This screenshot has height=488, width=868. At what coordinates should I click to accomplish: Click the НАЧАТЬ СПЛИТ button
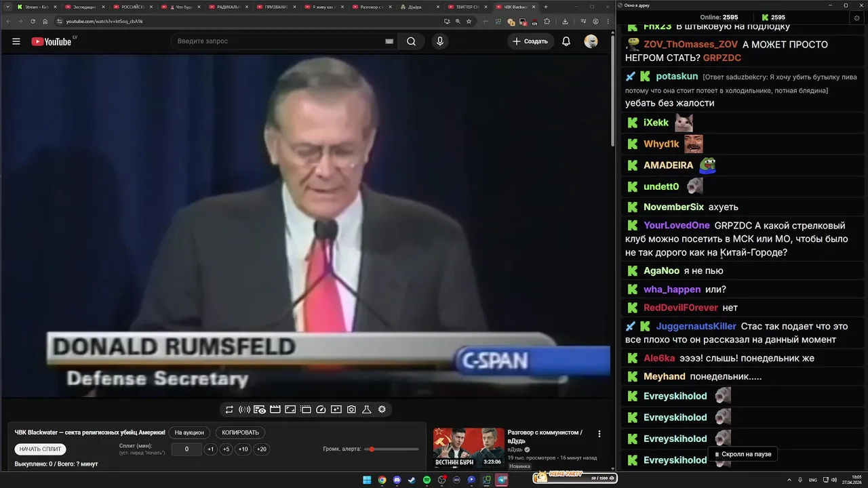[x=40, y=449]
